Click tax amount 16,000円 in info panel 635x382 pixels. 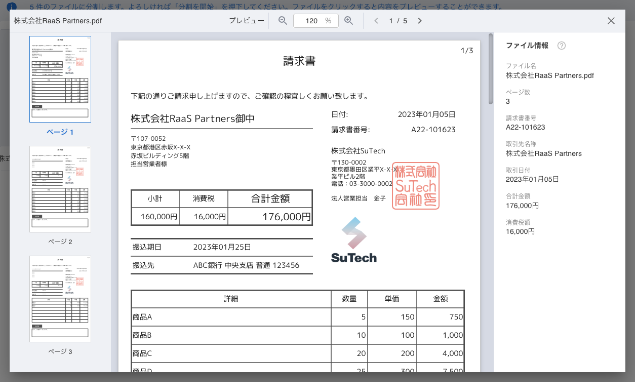520,231
